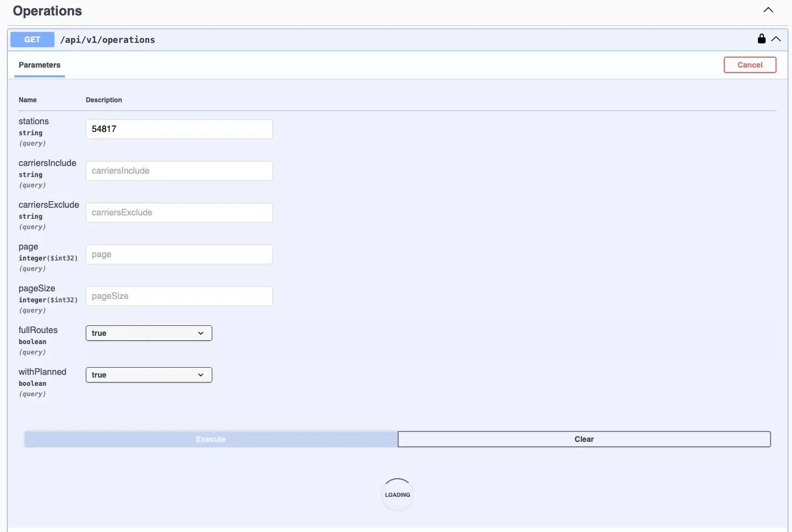Collapse the Operations section with top chevron

click(x=768, y=10)
